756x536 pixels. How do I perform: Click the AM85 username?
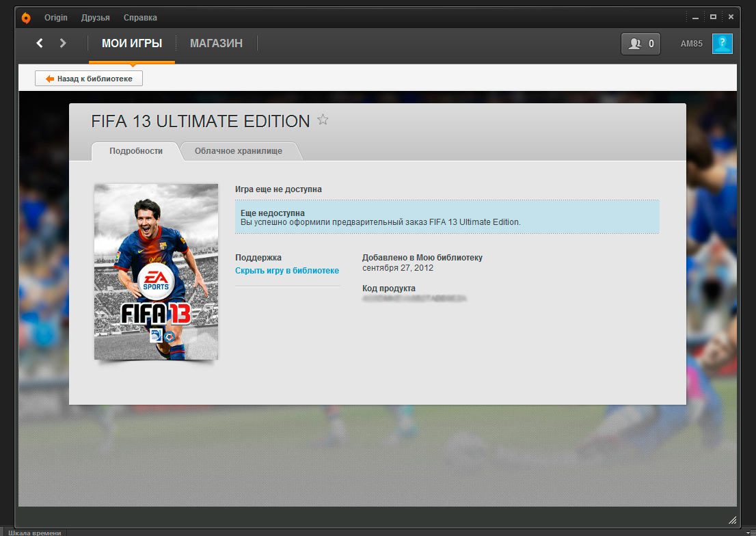tap(691, 44)
